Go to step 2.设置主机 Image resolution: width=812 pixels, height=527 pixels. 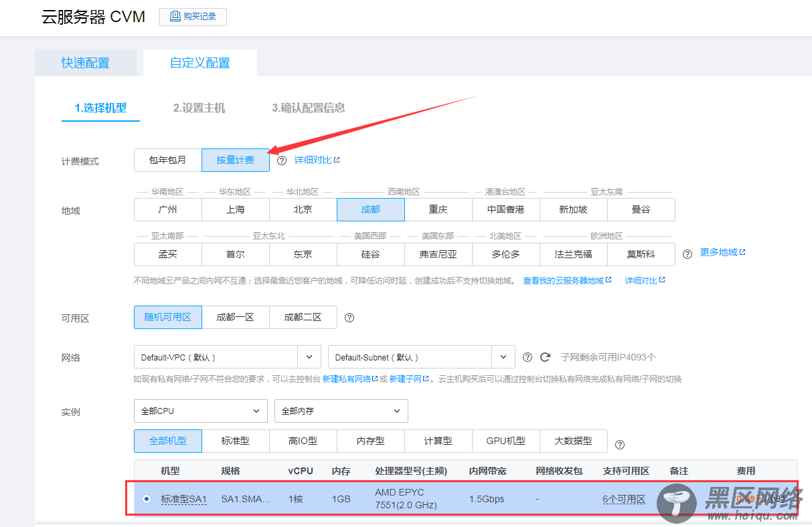(x=199, y=108)
